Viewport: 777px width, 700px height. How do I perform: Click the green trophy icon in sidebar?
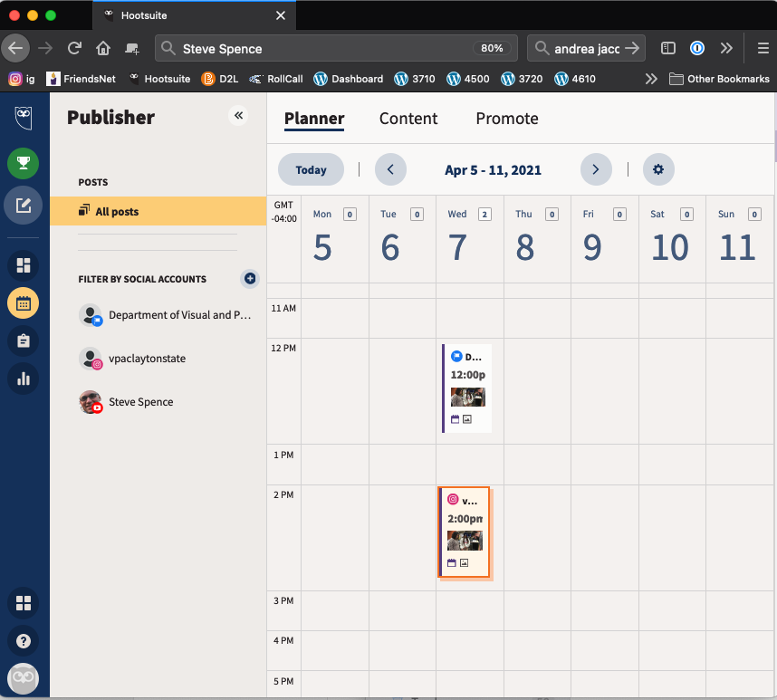pyautogui.click(x=24, y=164)
